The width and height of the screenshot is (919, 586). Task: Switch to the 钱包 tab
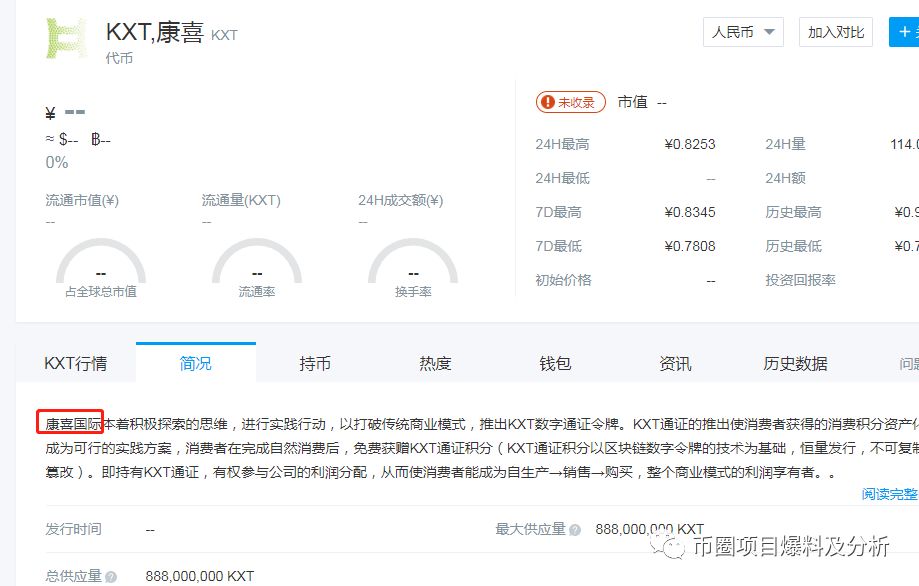tap(555, 363)
